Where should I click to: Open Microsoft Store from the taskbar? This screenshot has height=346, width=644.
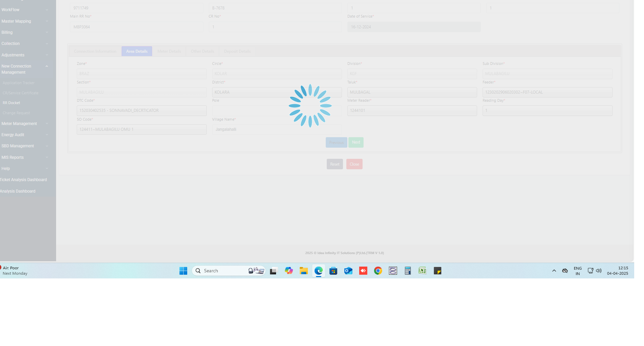pos(333,271)
